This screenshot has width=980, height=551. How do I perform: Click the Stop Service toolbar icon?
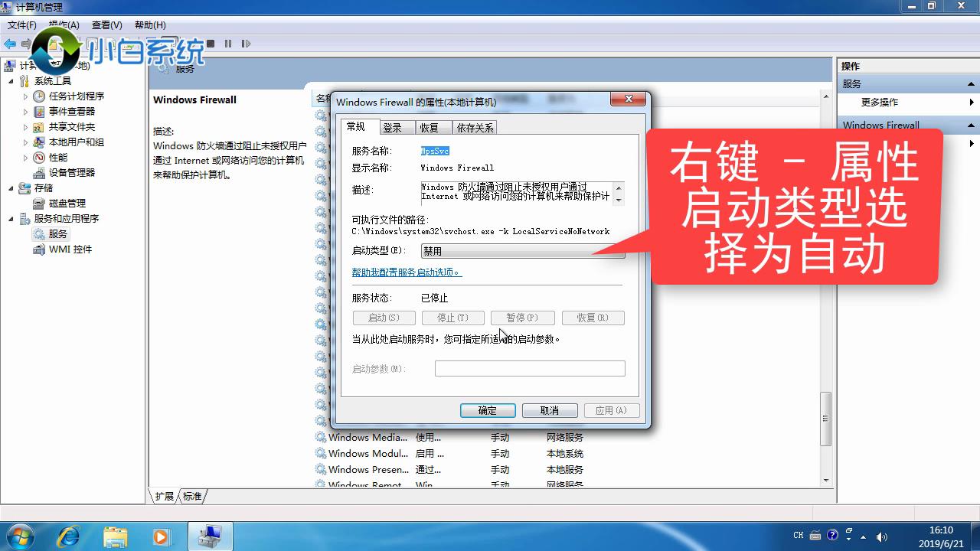point(211,44)
